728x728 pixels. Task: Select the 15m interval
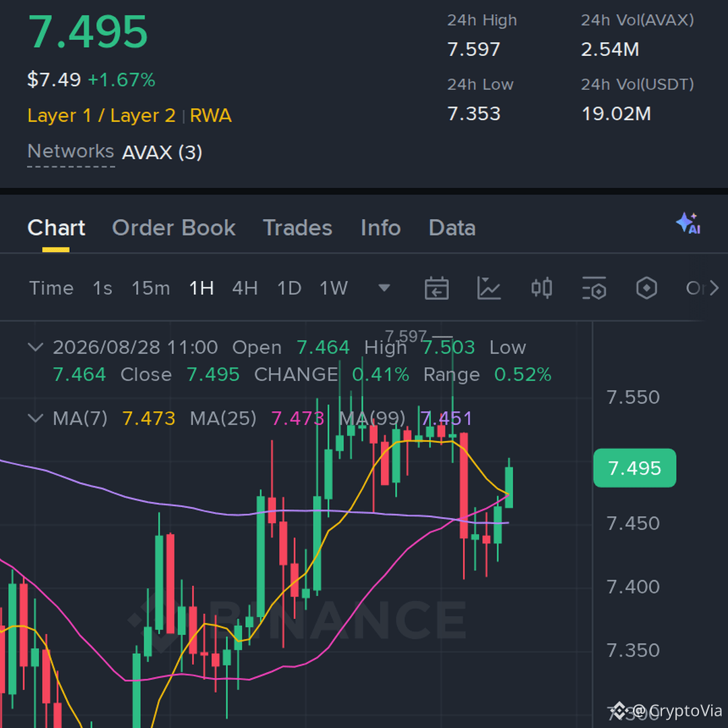point(151,288)
